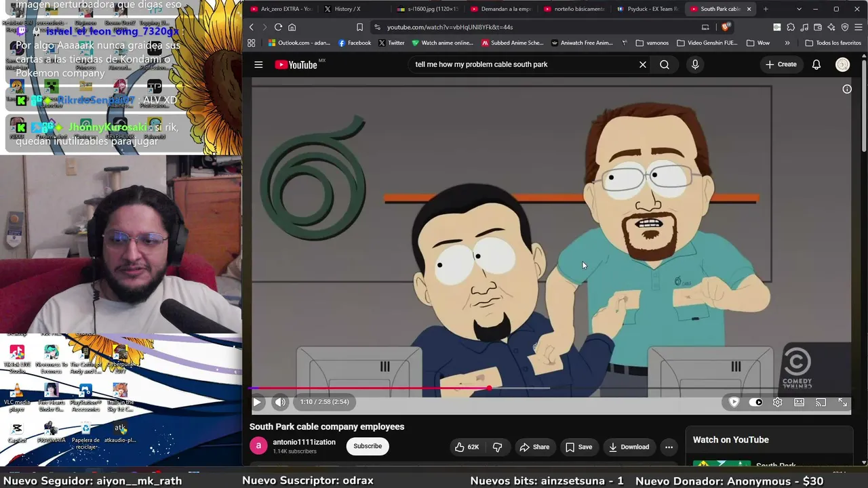Open more actions ellipsis menu

point(669,447)
